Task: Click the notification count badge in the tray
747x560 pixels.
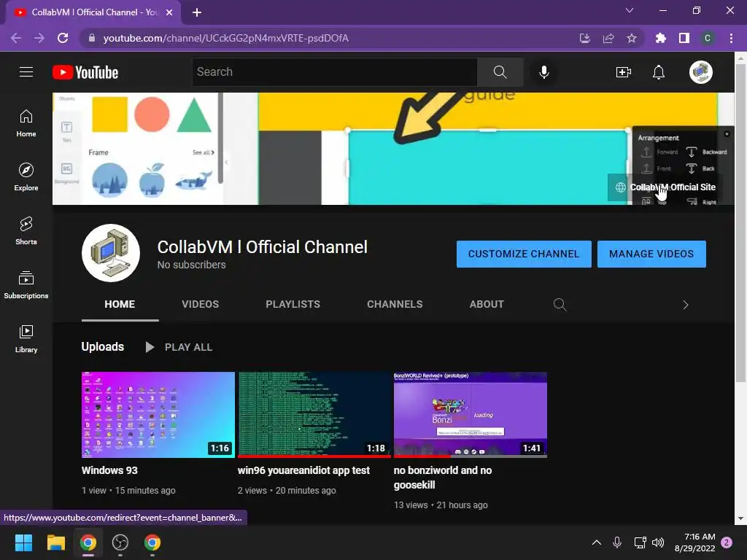Action: (727, 542)
